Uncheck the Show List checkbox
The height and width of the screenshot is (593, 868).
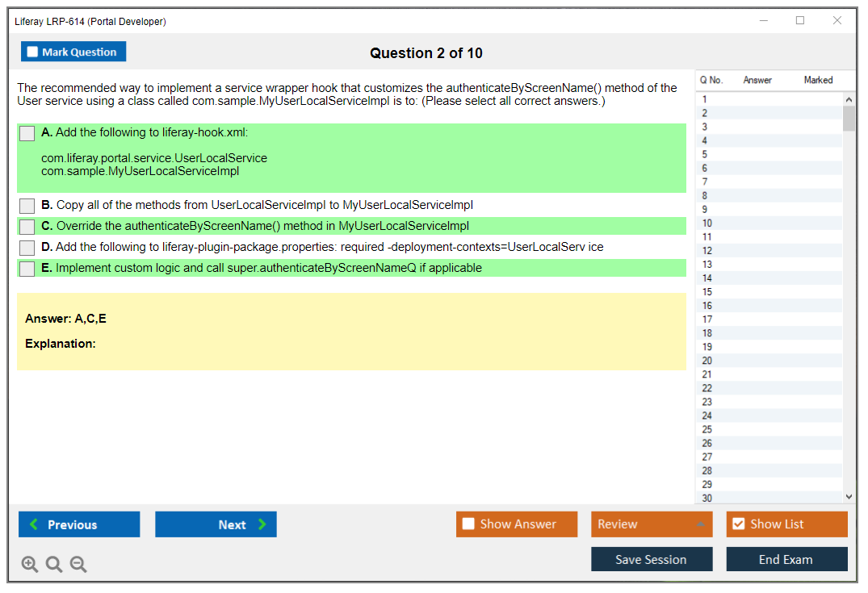(738, 524)
